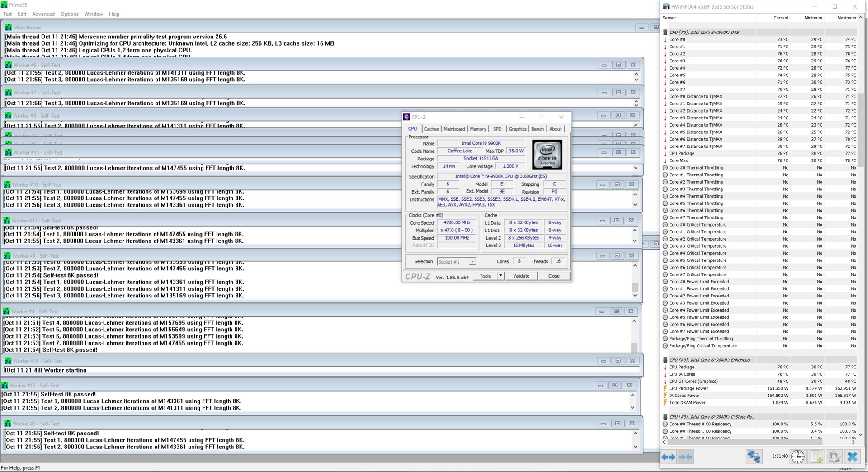Screen dimensions: 868x472
Task: Open the SPD tab in CPU-Z
Action: coord(497,129)
